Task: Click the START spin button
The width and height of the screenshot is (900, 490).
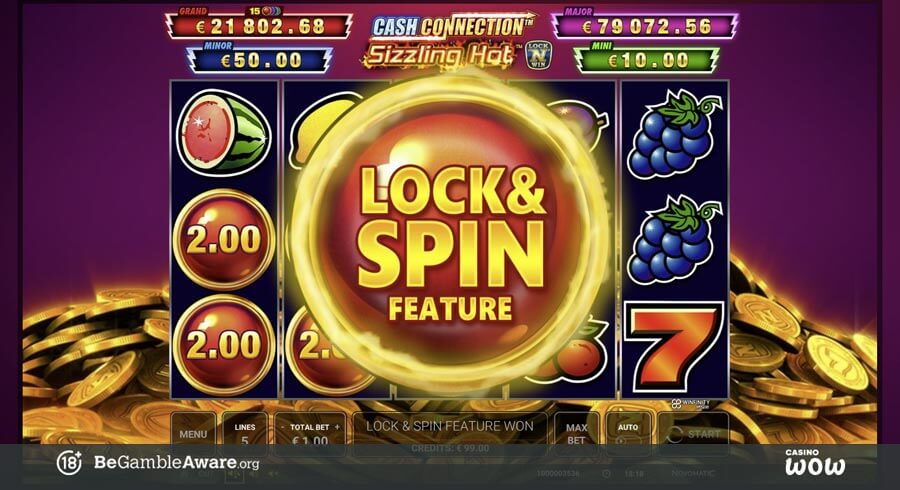Action: coord(693,434)
